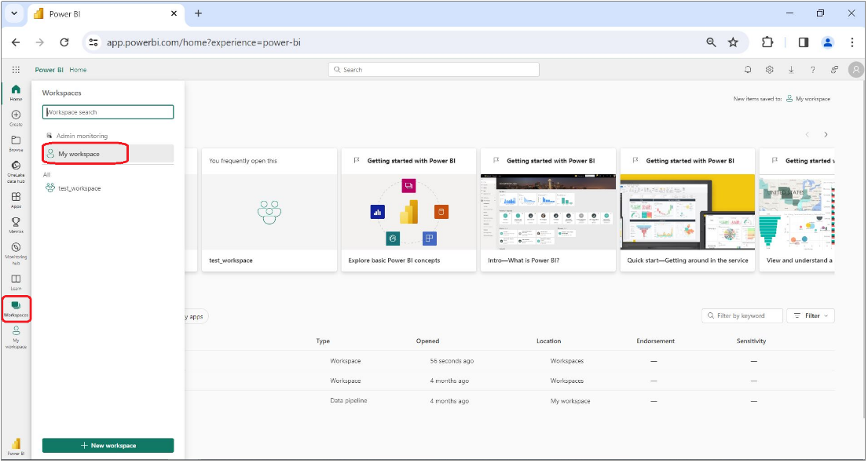Viewport: 868px width, 463px height.
Task: Click the top Search box
Action: [434, 70]
